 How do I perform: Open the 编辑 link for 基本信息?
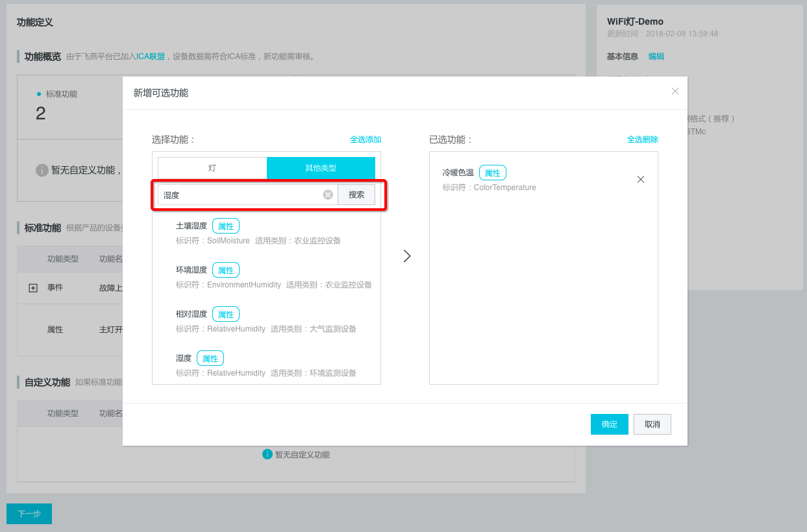click(656, 56)
